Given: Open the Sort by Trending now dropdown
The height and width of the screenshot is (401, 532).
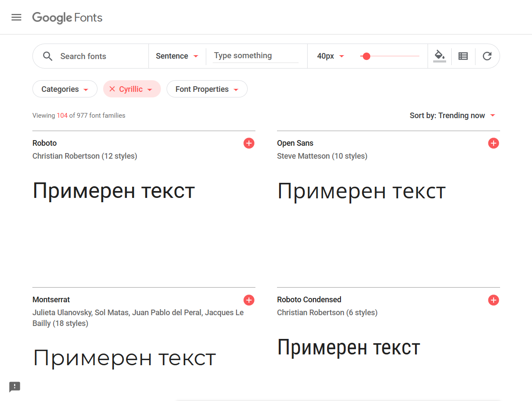Looking at the screenshot, I should [x=453, y=116].
